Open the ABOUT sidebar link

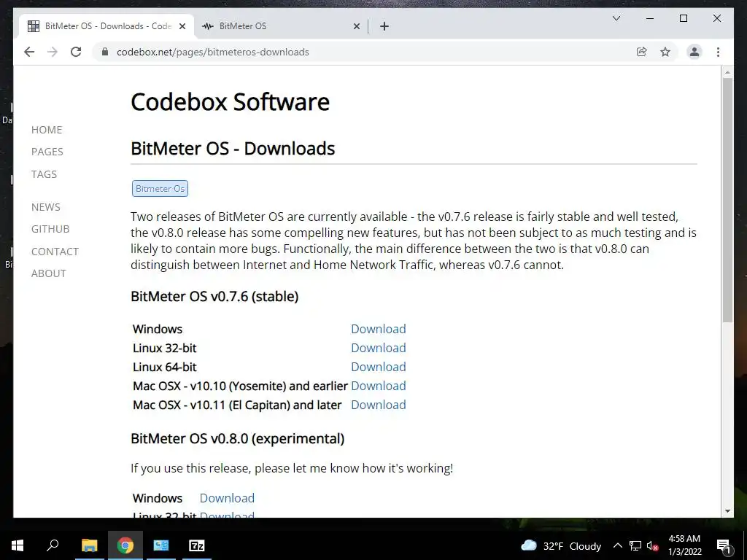coord(49,273)
